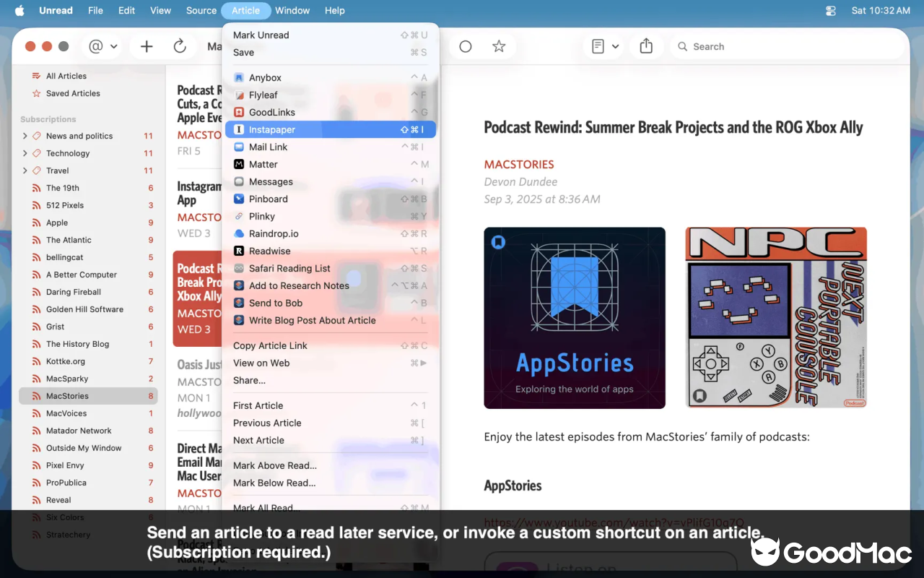Click the Instapaper icon in highlighted row
Viewport: 924px width, 578px height.
click(x=239, y=129)
